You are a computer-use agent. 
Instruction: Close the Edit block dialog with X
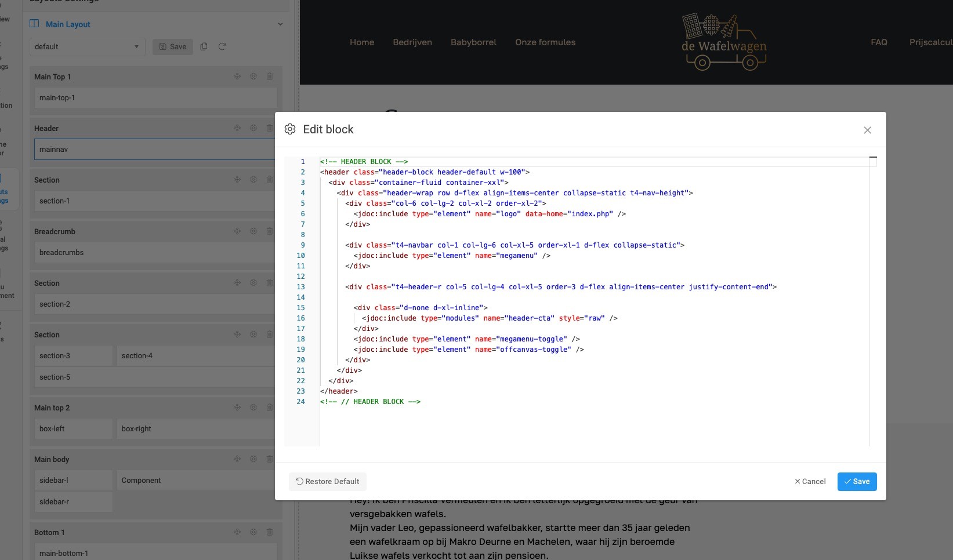click(x=867, y=130)
